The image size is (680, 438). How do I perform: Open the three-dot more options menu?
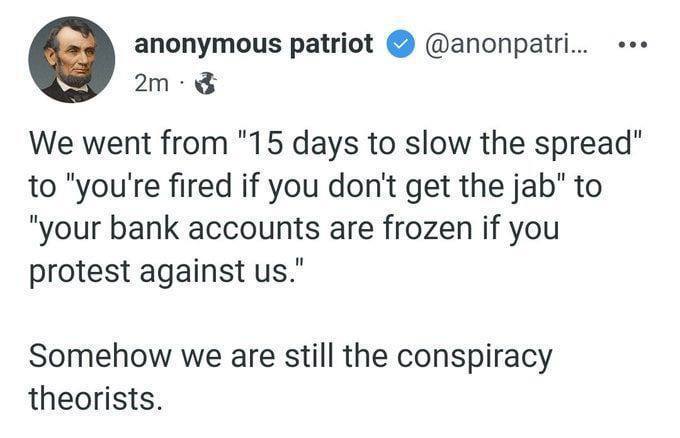633,44
